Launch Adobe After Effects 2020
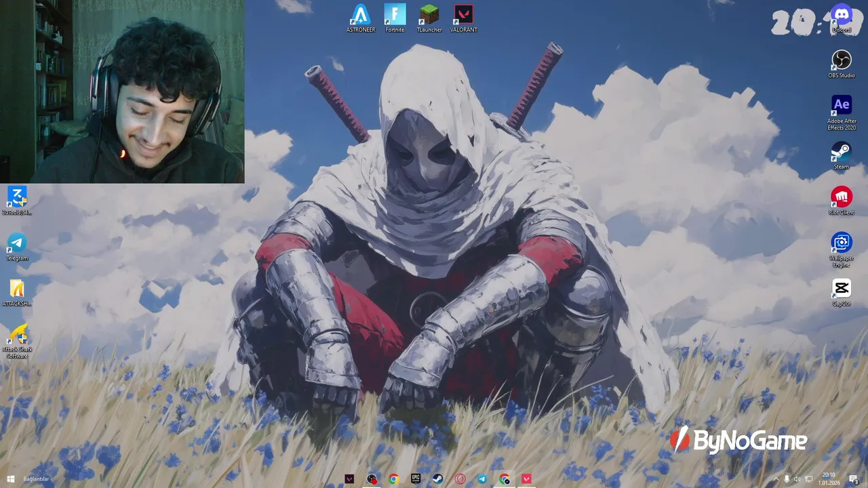The image size is (868, 488). pyautogui.click(x=842, y=113)
